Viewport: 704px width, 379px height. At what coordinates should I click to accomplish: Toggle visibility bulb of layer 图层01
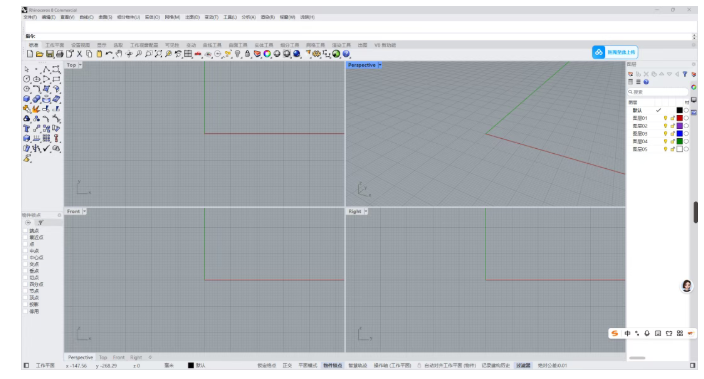point(665,118)
